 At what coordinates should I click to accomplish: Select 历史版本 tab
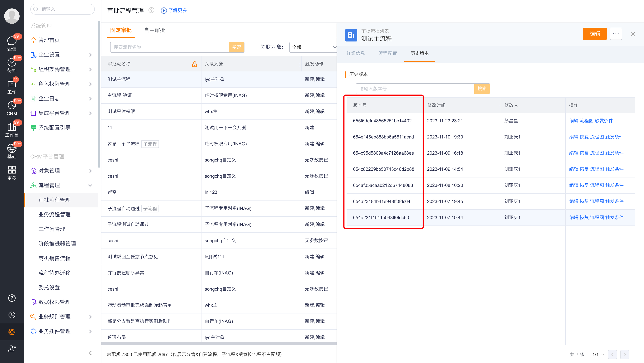click(419, 53)
